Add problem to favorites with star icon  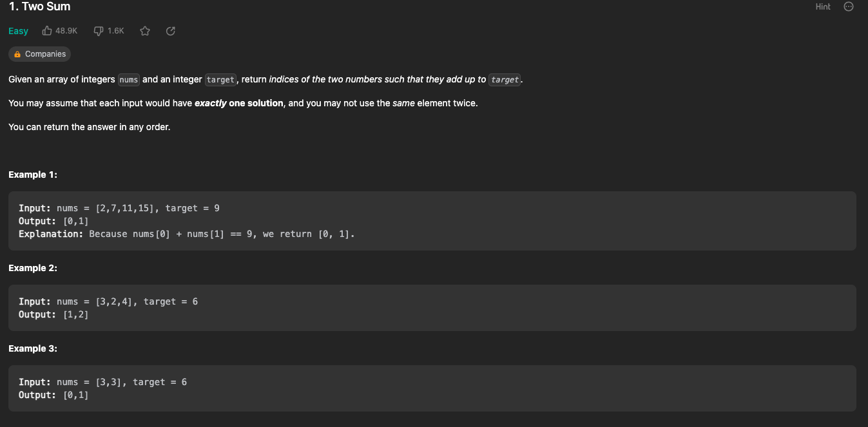(x=145, y=31)
